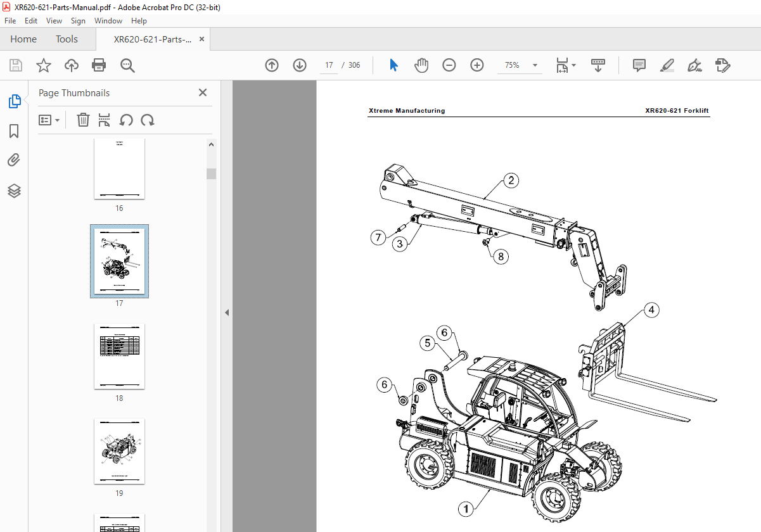Screen dimensions: 761x532
Task: Close the Page Thumbnails panel
Action: [203, 92]
